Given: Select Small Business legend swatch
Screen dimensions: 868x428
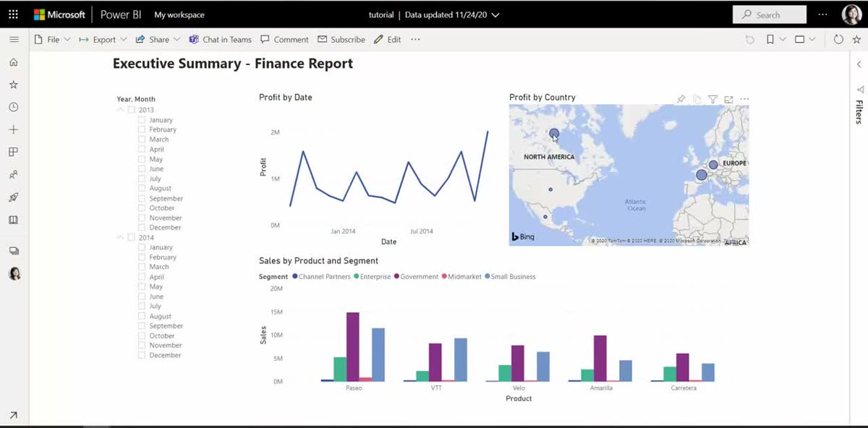Looking at the screenshot, I should point(488,277).
